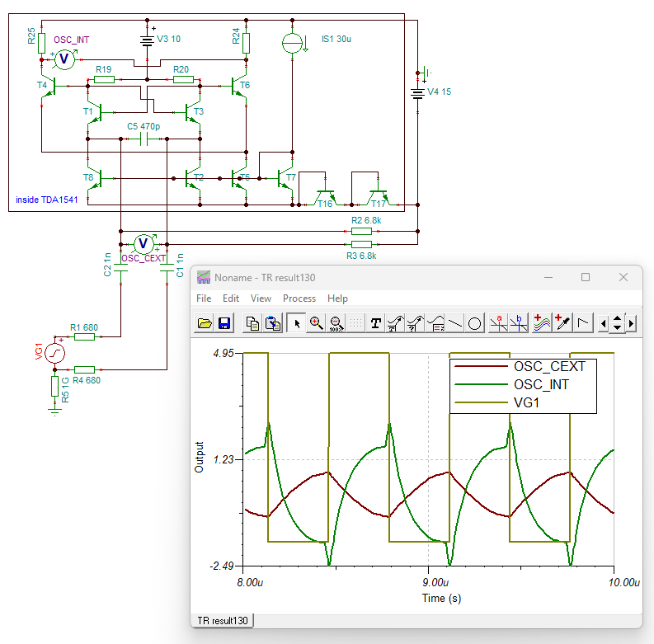This screenshot has height=644, width=654.
Task: Open the Edit menu
Action: click(x=231, y=298)
